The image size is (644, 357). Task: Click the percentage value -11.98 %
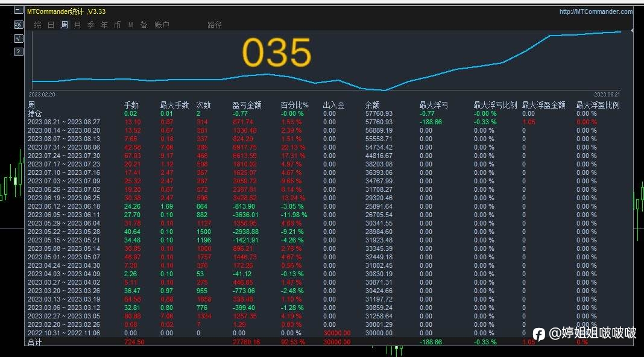pyautogui.click(x=294, y=215)
